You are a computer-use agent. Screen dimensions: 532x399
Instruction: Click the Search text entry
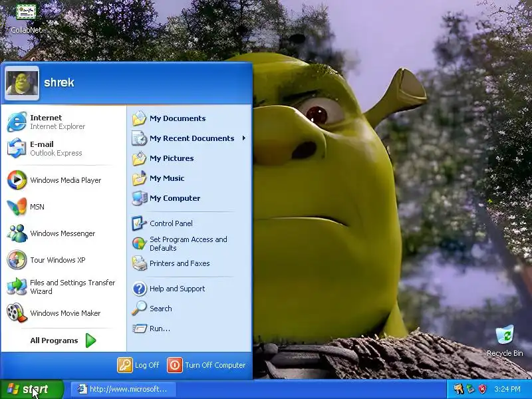point(161,309)
